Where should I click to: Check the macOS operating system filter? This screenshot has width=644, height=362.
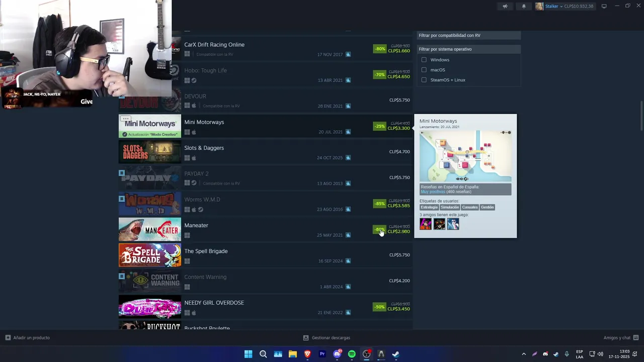coord(424,70)
